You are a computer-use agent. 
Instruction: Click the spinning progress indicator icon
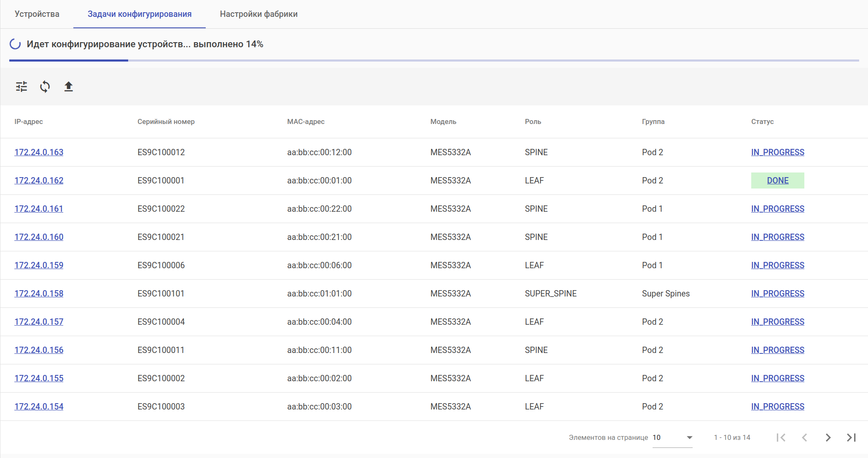15,44
